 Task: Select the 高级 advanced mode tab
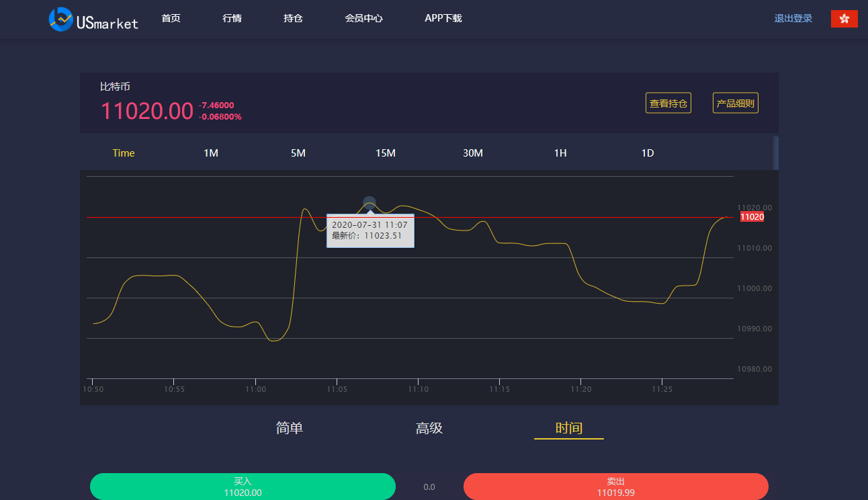pyautogui.click(x=429, y=428)
